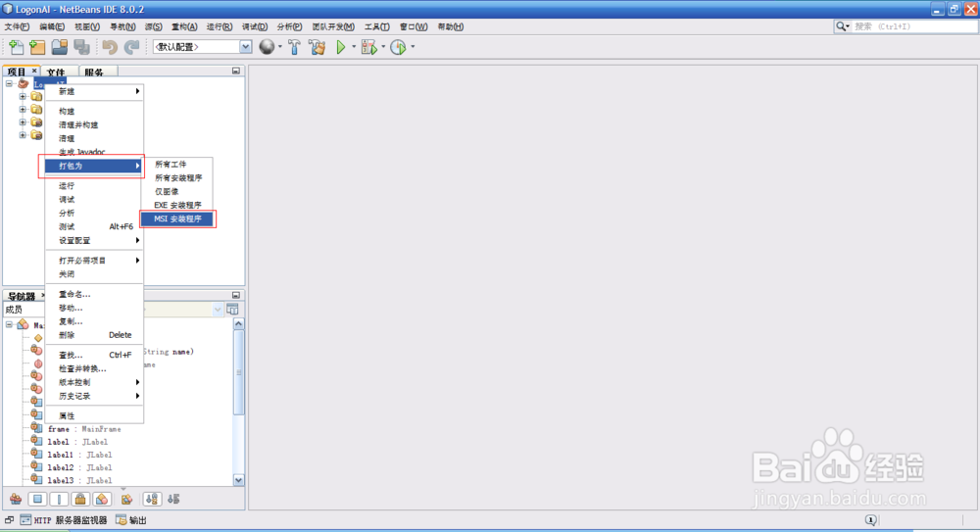Click the Save All toolbar icon
Screen dimensions: 980x532
[x=81, y=47]
